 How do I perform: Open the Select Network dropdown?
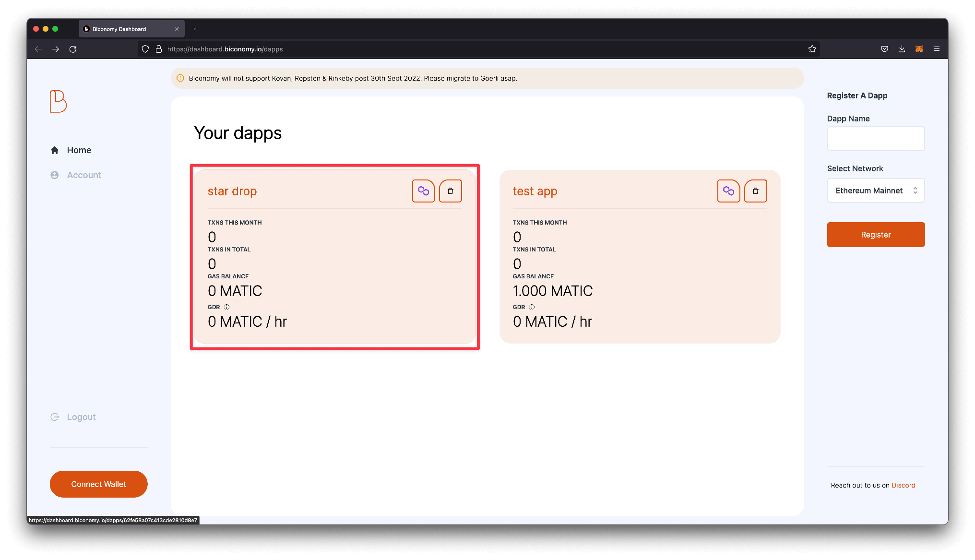coord(875,191)
